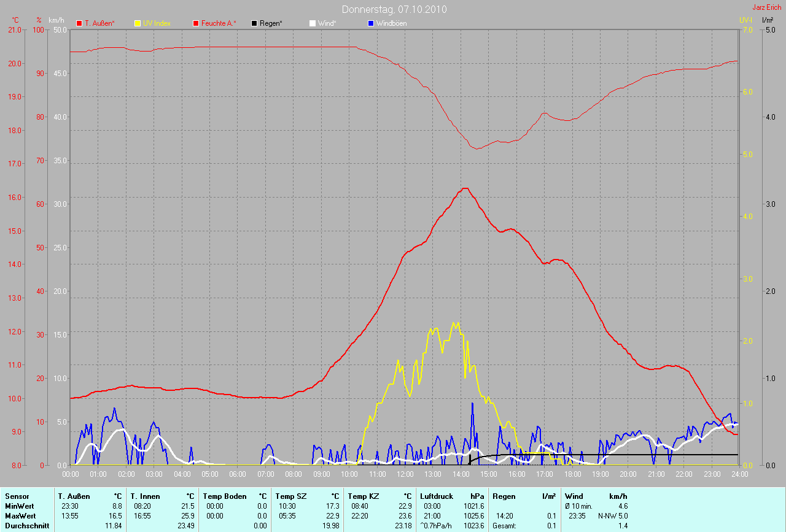Click the yellow UV Index legend square
The width and height of the screenshot is (786, 532).
(x=138, y=23)
